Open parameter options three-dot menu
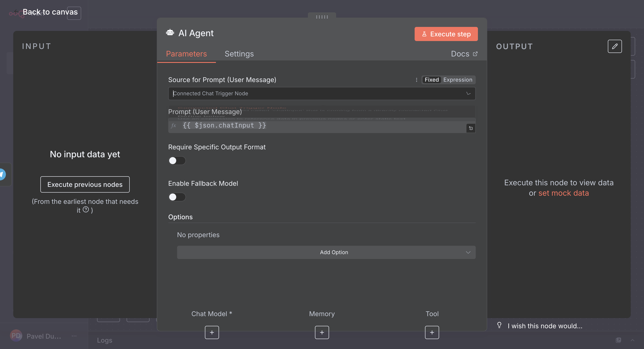The height and width of the screenshot is (349, 644). 416,80
